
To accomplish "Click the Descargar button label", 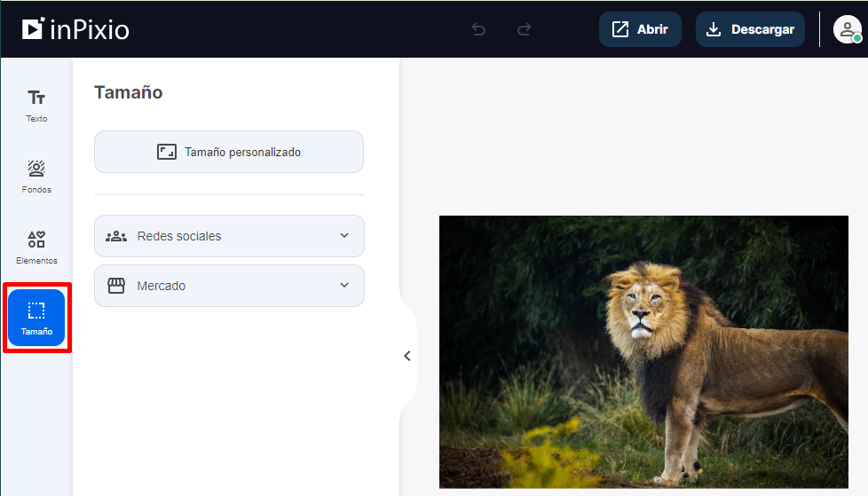I will coord(762,29).
